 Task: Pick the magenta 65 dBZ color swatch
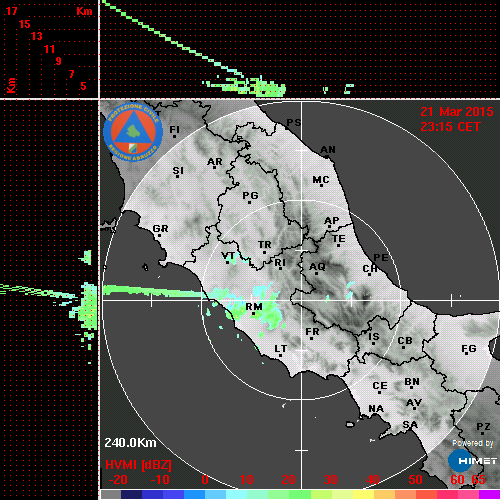click(x=489, y=495)
